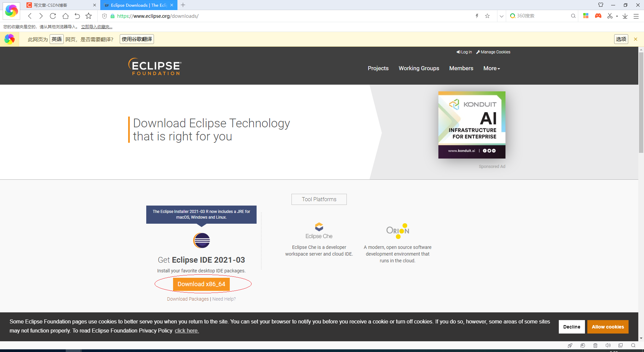Click the browser back arrow
Image resolution: width=644 pixels, height=352 pixels.
tap(30, 16)
